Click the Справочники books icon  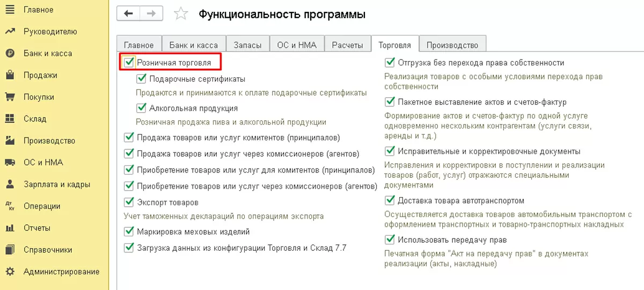[x=10, y=250]
